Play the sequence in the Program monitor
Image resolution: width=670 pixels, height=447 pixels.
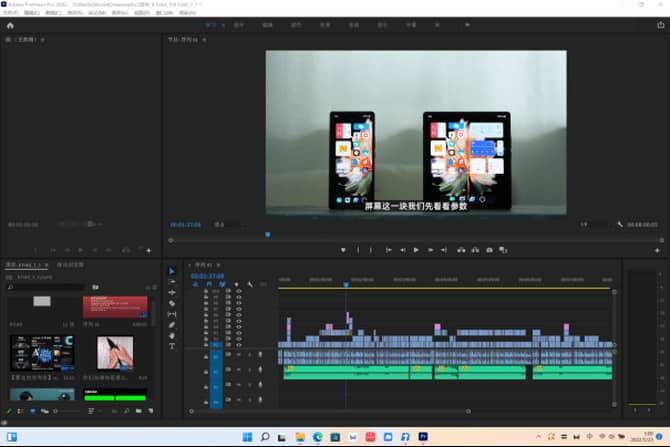[416, 250]
